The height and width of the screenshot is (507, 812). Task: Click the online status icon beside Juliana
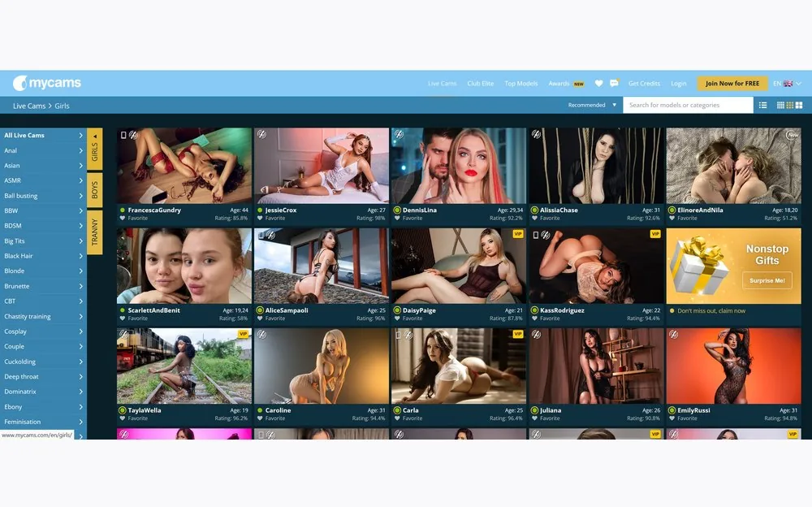(x=534, y=410)
